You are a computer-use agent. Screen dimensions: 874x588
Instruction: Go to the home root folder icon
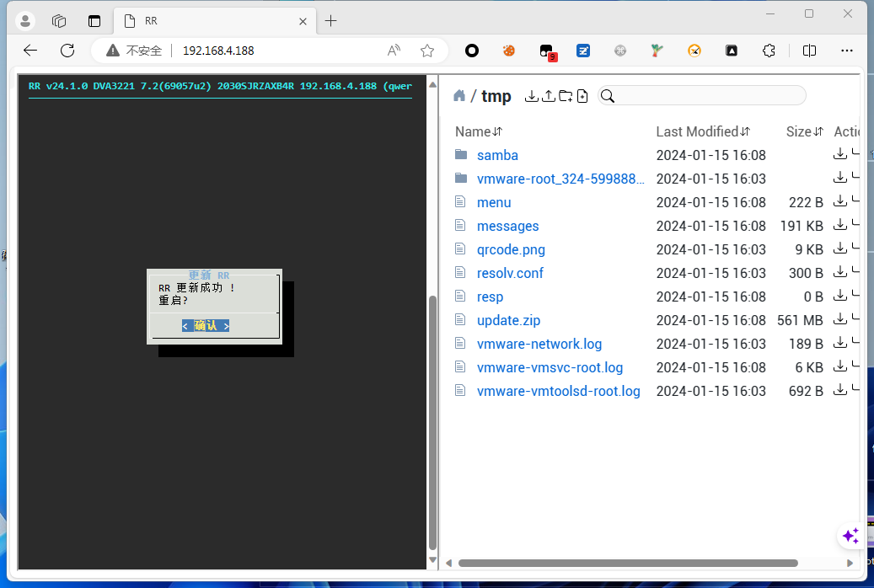click(459, 96)
